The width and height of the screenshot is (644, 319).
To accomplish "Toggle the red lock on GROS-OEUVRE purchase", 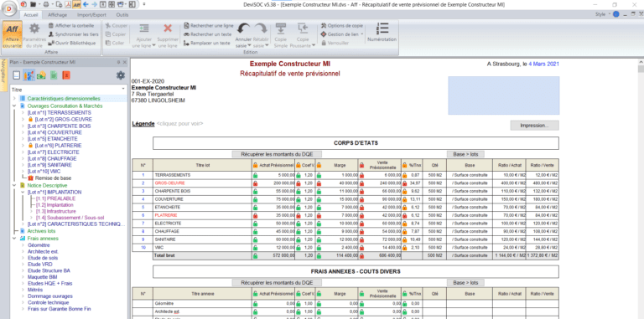I will pyautogui.click(x=255, y=183).
